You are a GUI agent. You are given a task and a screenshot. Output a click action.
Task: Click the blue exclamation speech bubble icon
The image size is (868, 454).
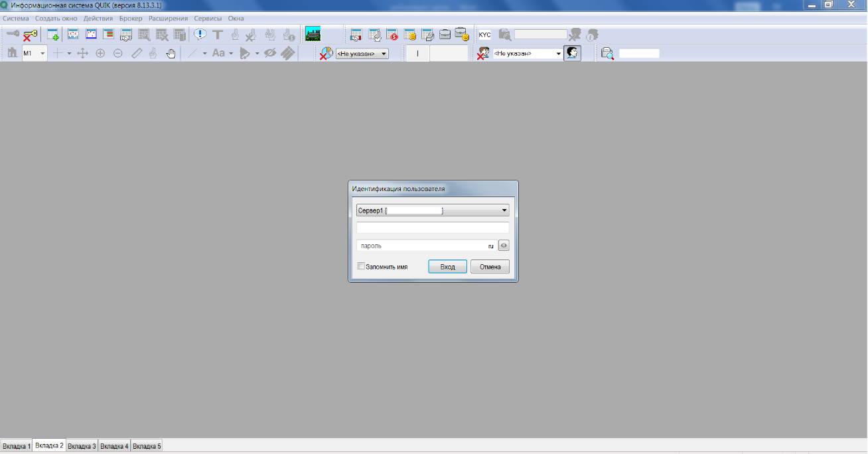[x=200, y=34]
